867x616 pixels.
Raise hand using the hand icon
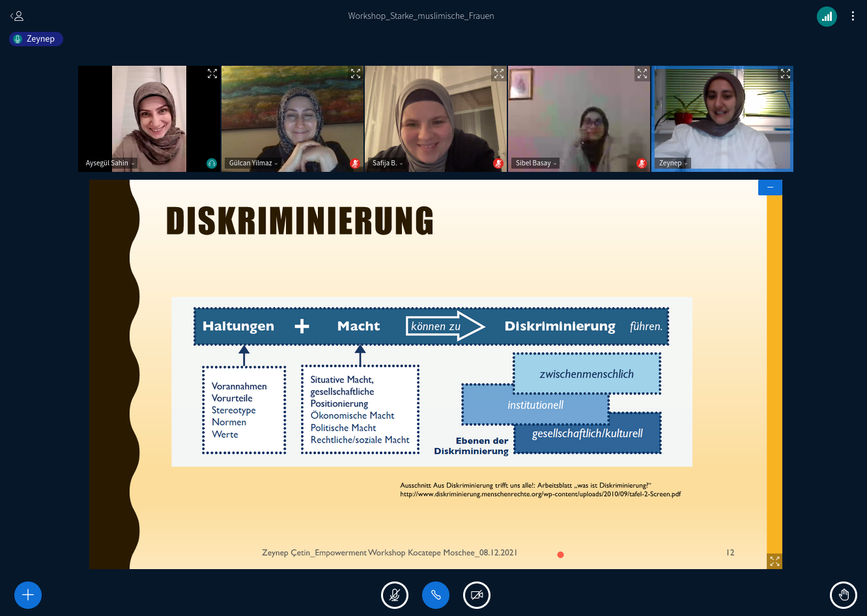[844, 595]
